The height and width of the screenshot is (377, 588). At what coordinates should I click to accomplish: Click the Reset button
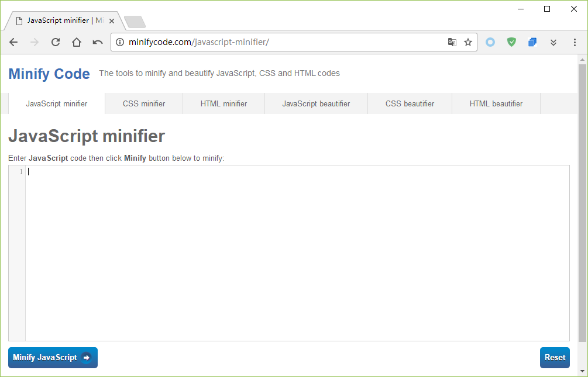555,358
